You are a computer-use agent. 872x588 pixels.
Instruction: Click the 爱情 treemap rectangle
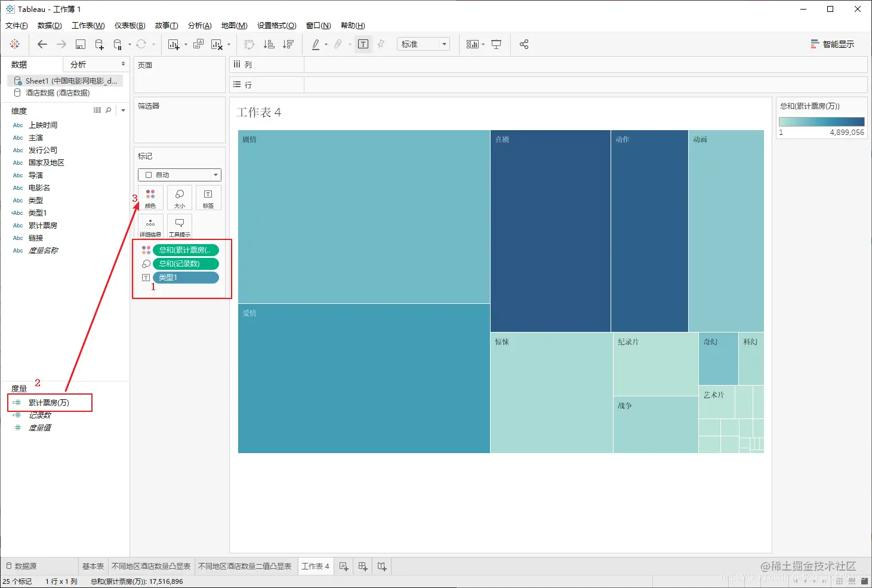point(364,378)
